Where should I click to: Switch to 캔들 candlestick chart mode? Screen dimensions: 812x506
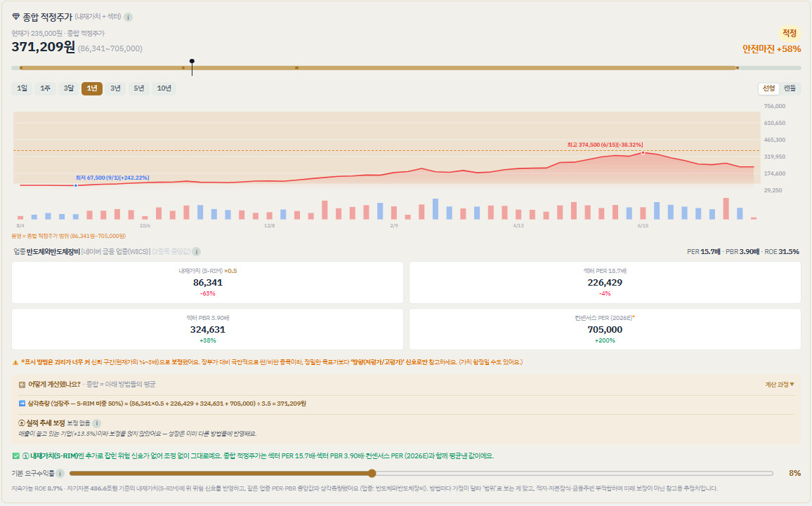tap(790, 88)
